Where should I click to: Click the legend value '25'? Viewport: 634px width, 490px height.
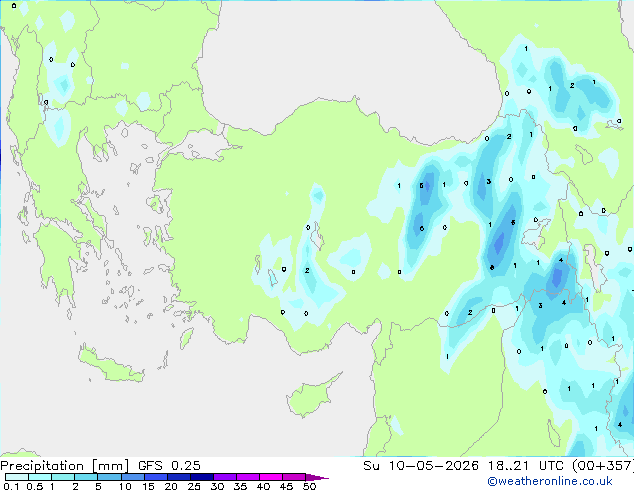point(194,486)
